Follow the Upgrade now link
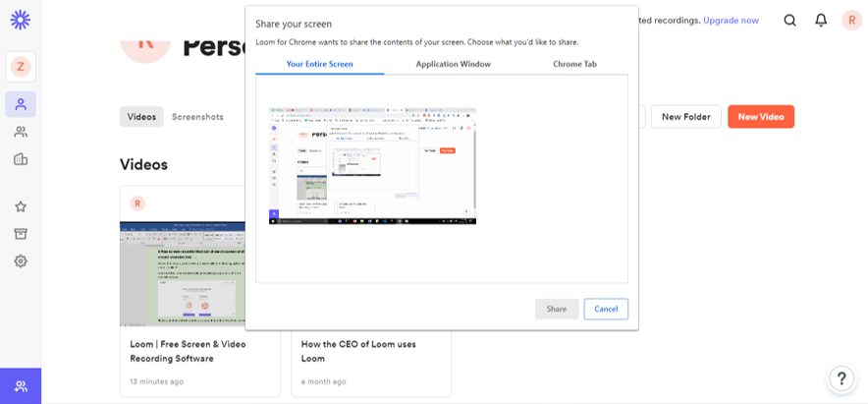Image resolution: width=868 pixels, height=404 pixels. (x=731, y=21)
